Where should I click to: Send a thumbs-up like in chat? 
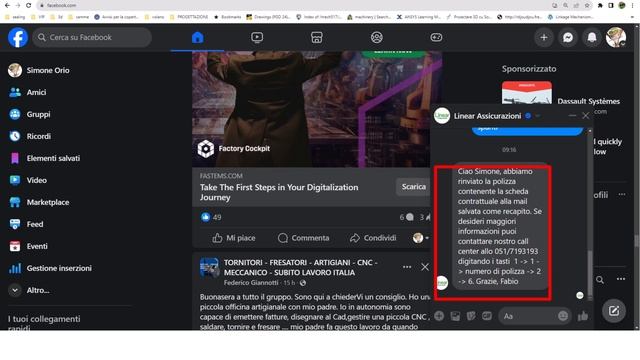click(583, 316)
